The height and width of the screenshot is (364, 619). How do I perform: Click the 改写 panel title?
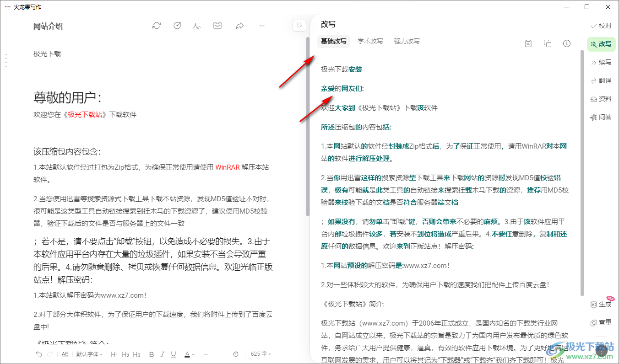click(x=328, y=24)
